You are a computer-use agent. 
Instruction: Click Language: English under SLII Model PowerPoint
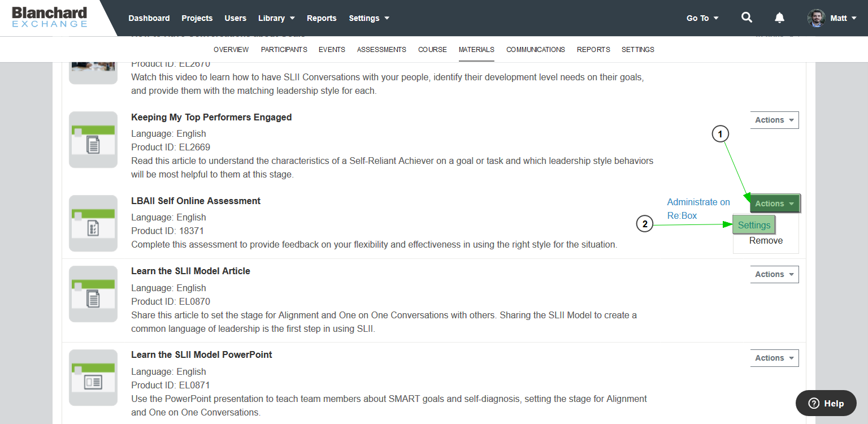tap(168, 371)
